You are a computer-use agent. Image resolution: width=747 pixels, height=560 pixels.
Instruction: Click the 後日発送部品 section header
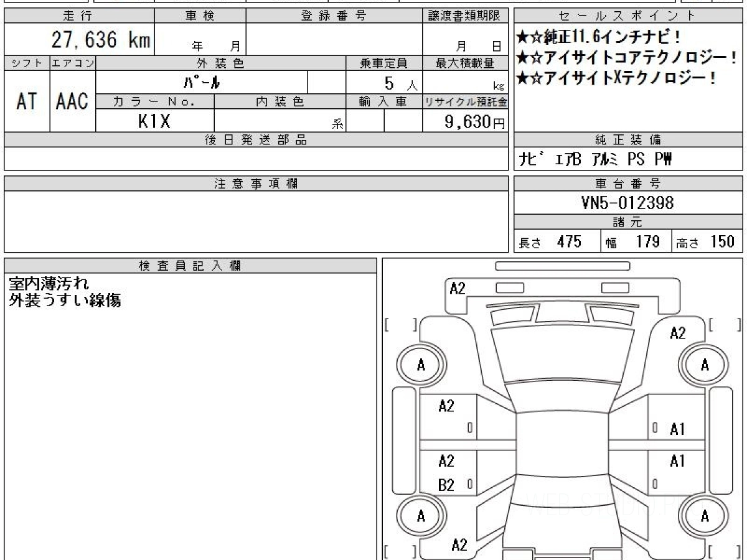click(x=256, y=140)
